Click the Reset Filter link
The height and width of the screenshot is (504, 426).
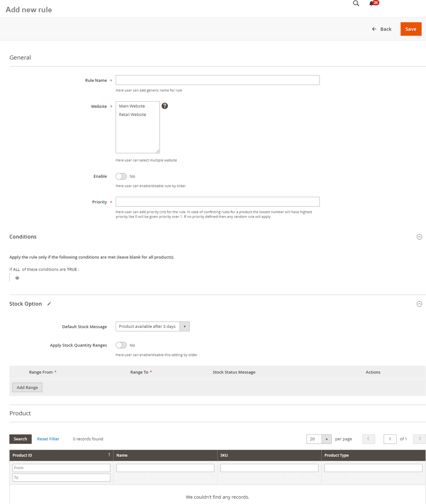coord(48,439)
